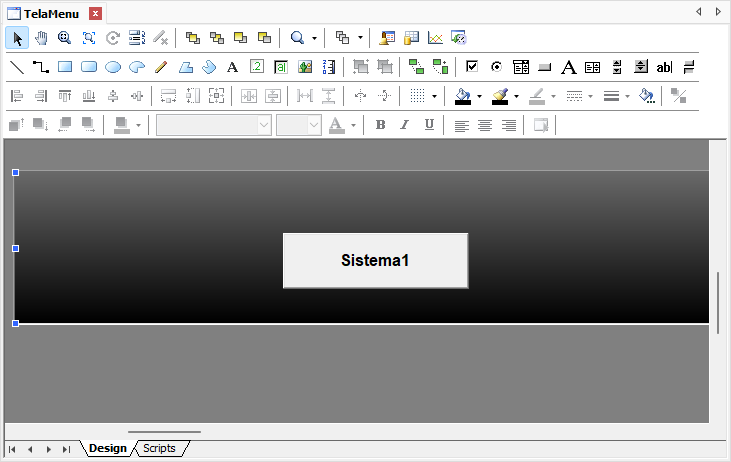Switch to the Scripts tab

click(x=159, y=448)
